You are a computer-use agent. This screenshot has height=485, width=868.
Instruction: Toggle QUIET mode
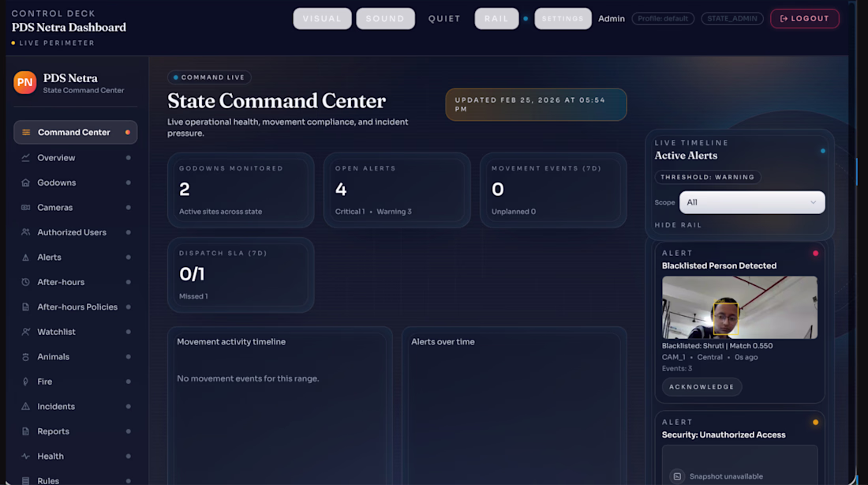tap(444, 18)
